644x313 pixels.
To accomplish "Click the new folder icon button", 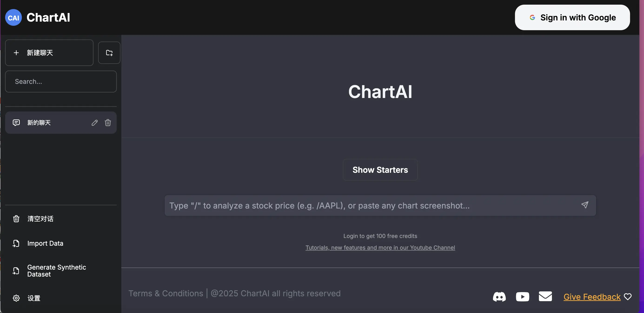I will (109, 53).
